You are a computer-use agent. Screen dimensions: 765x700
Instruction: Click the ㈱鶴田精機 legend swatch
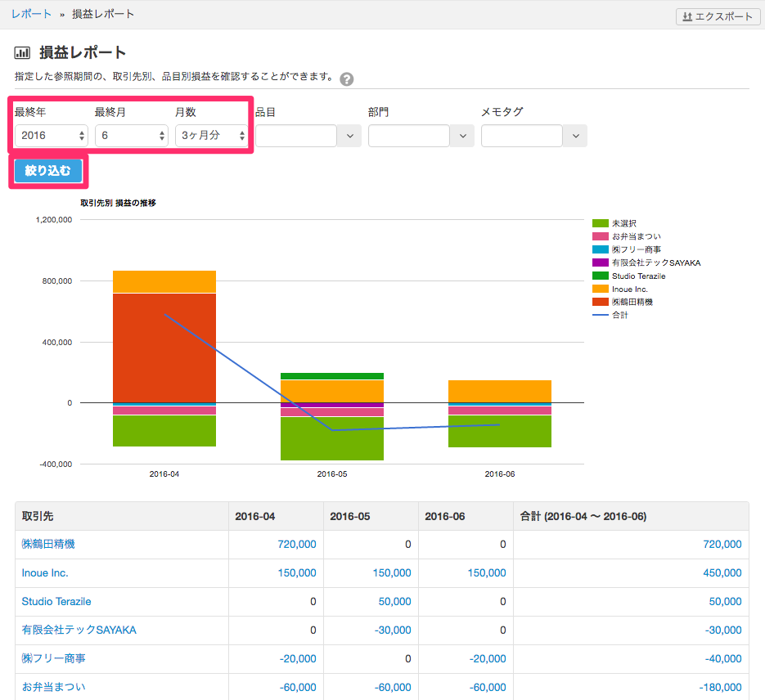[x=600, y=302]
